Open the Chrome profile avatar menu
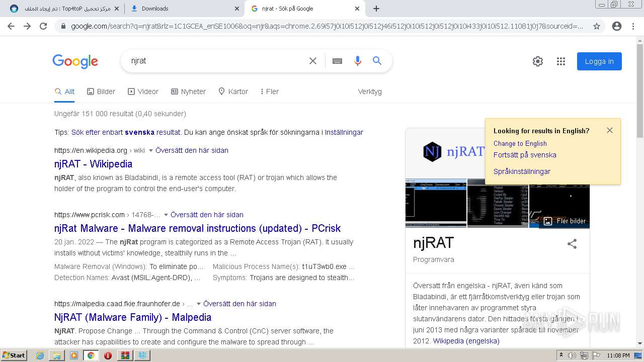Image resolution: width=644 pixels, height=362 pixels. pos(617,26)
